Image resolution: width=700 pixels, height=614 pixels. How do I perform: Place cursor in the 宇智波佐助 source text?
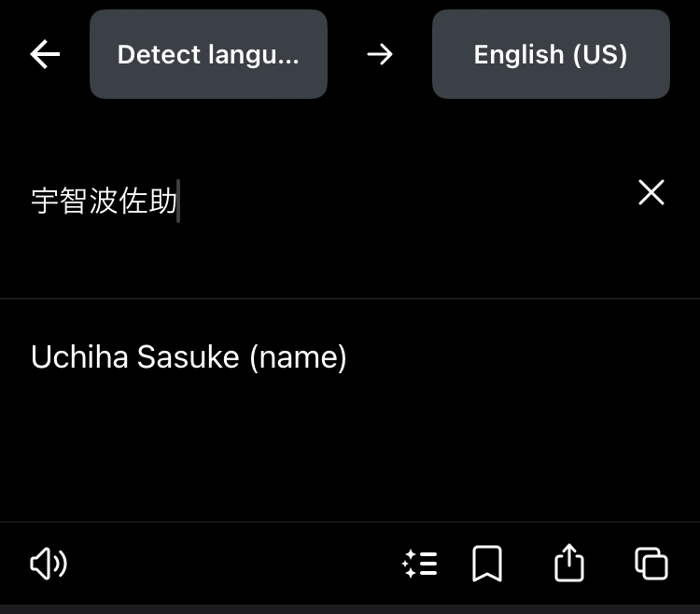tap(104, 201)
